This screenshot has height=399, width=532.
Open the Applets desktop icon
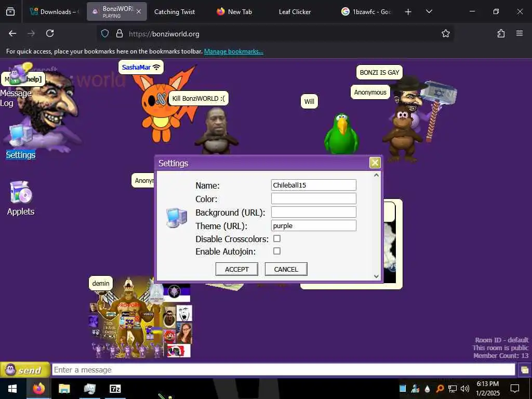[21, 198]
